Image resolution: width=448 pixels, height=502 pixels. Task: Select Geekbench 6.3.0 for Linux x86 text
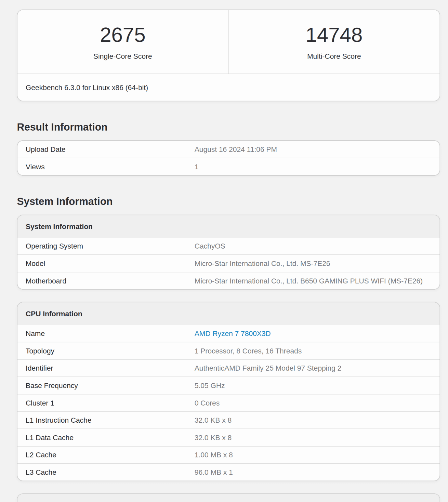click(87, 88)
